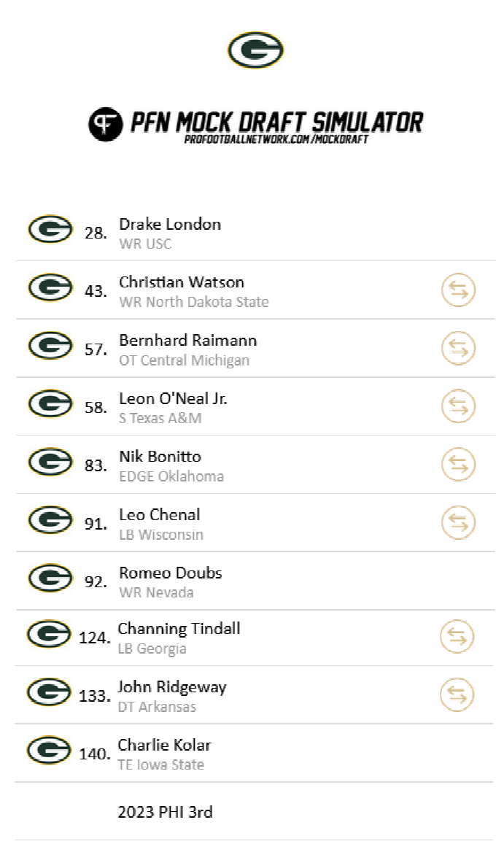Image resolution: width=504 pixels, height=844 pixels.
Task: Click the 2023 PHI 3rd pick entry
Action: 165,812
